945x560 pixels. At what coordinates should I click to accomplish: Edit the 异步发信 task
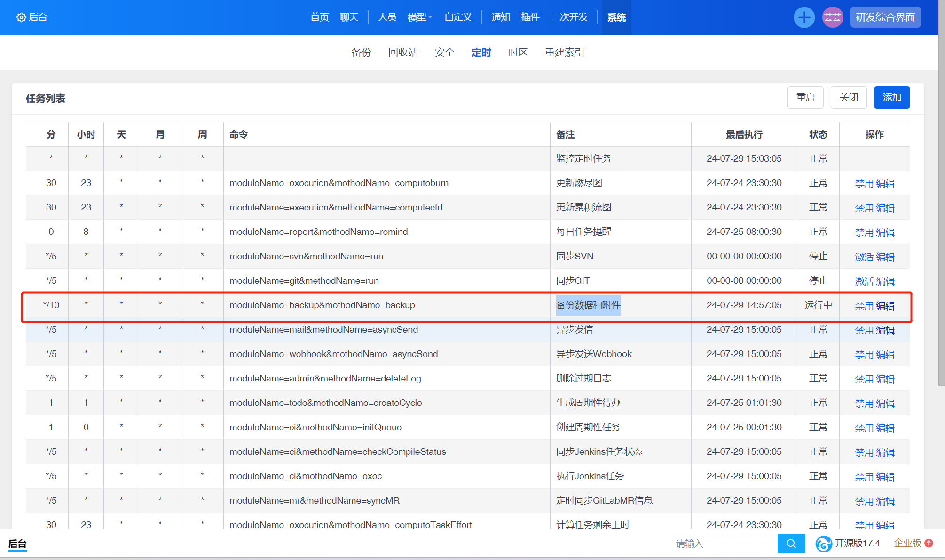(885, 330)
